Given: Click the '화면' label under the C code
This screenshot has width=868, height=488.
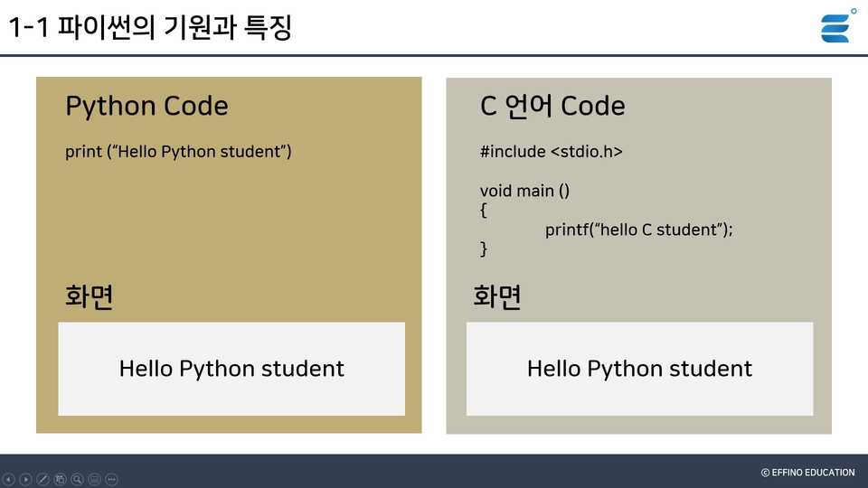Looking at the screenshot, I should point(497,296).
